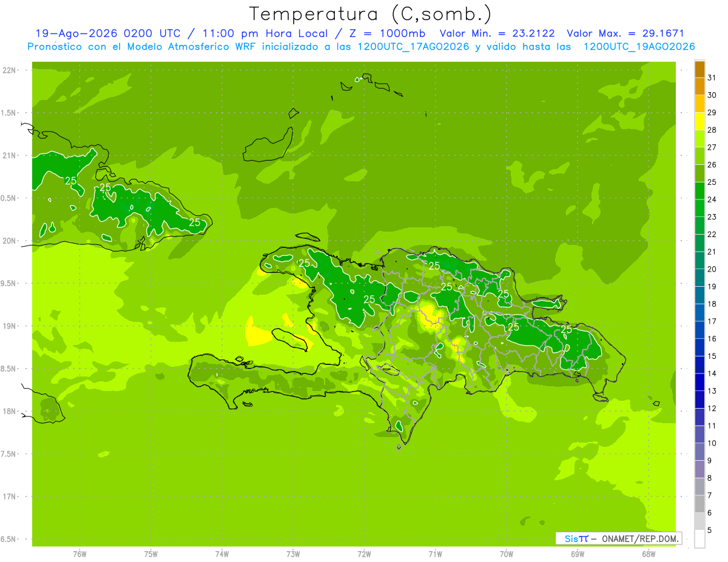This screenshot has height=562, width=728.
Task: Pick the lime swatch between 27 and 28
Action: [x=699, y=139]
